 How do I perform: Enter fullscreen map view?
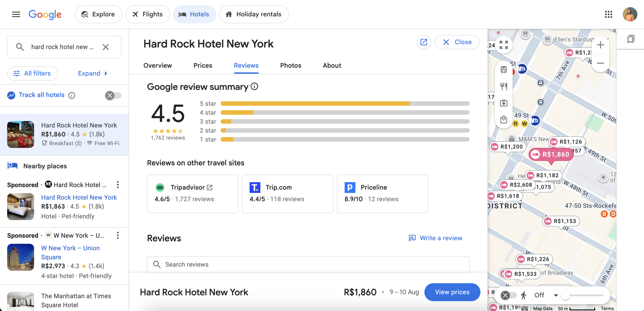tap(504, 45)
